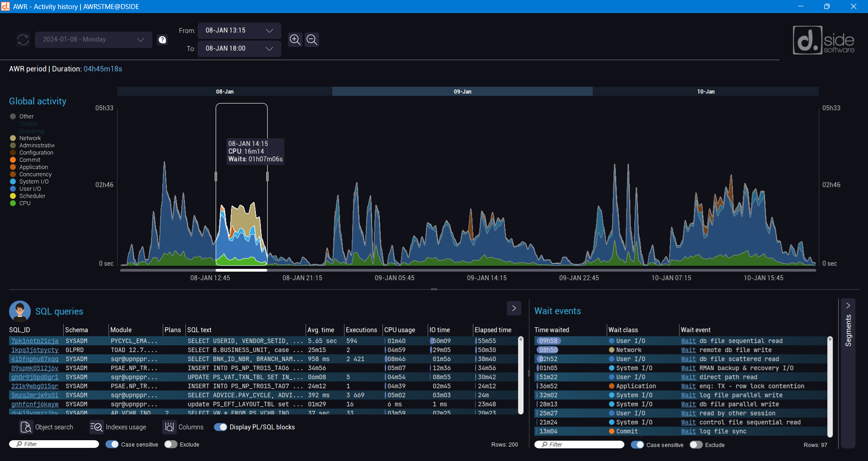Click Wait link for log file sync
The height and width of the screenshot is (461, 868).
point(689,431)
